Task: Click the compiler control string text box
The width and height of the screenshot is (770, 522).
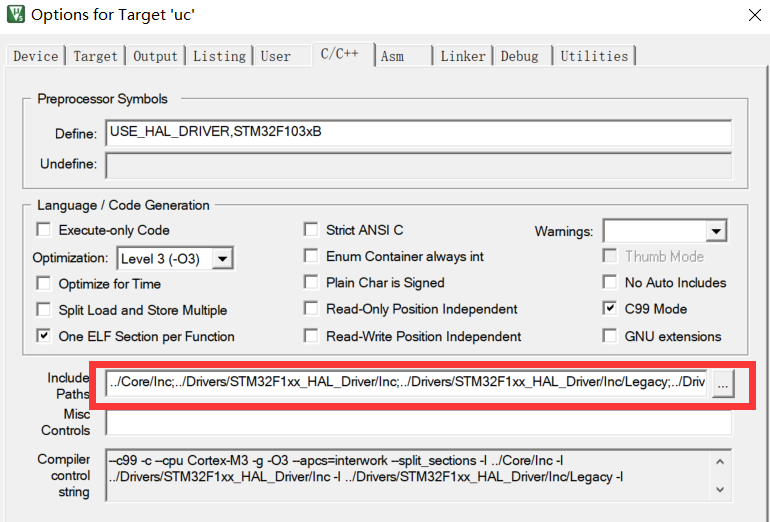Action: 418,475
